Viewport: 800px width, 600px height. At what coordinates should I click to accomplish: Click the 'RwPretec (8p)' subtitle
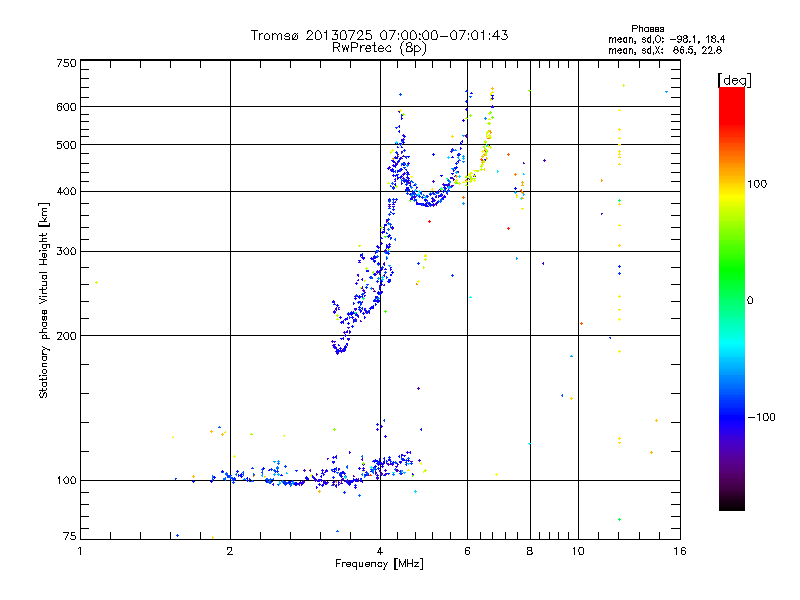click(x=379, y=48)
